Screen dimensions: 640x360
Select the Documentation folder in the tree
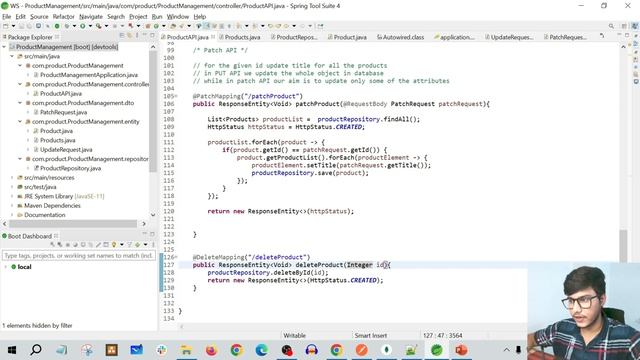click(x=44, y=215)
